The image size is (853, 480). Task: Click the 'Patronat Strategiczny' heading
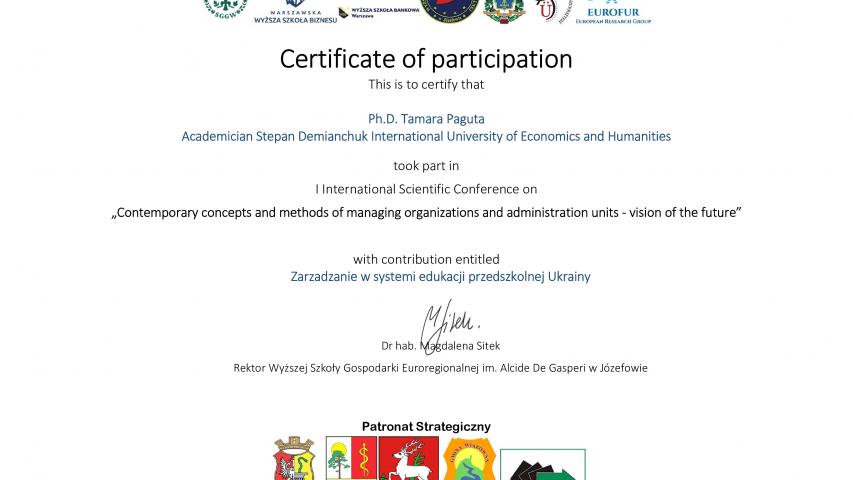coord(426,427)
